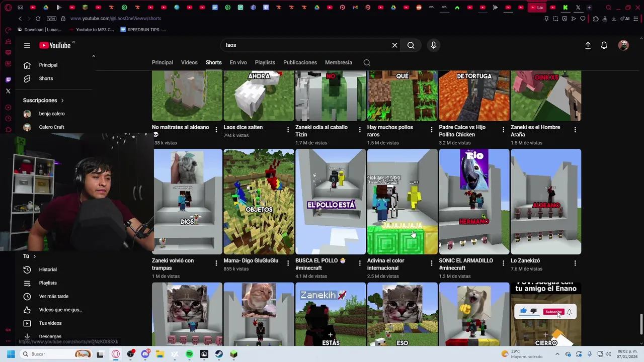The width and height of the screenshot is (644, 362).
Task: Open a new browser tab with plus
Action: (589, 8)
